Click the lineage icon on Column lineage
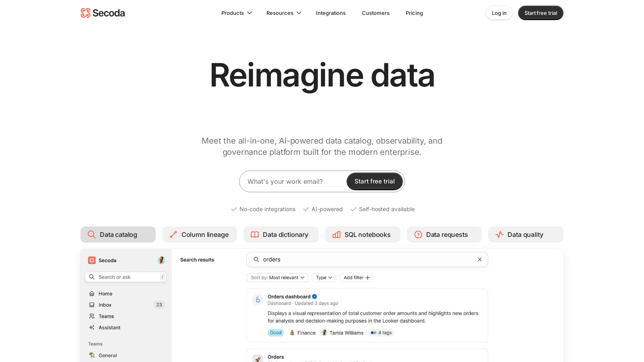 pyautogui.click(x=173, y=234)
